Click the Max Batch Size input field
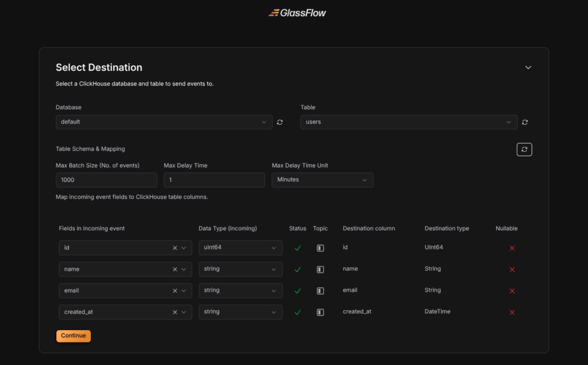588x365 pixels. [106, 180]
